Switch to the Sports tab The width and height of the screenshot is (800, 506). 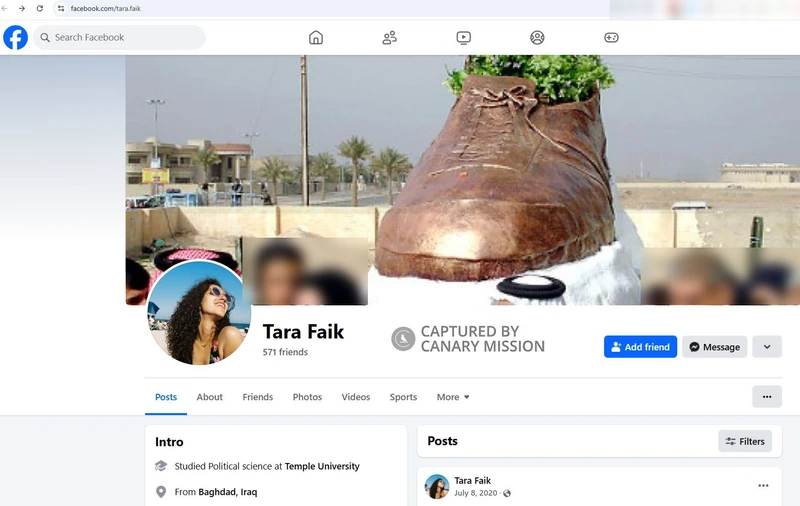[x=403, y=397]
